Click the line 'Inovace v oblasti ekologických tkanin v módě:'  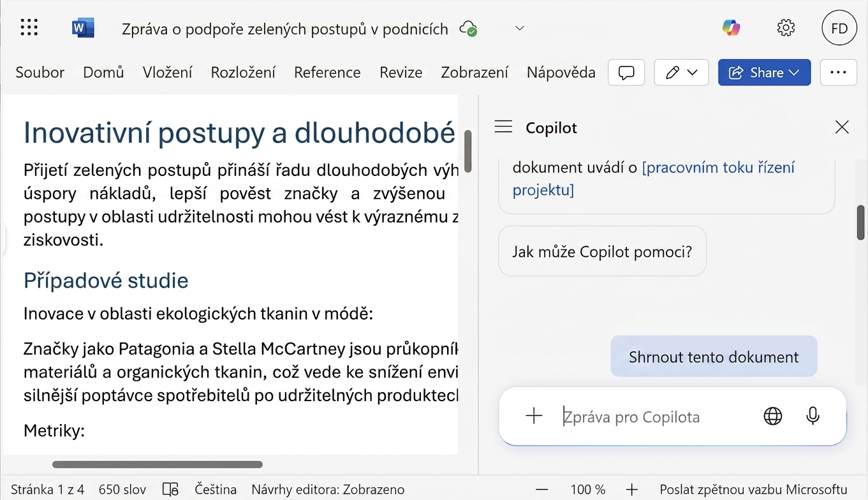pyautogui.click(x=198, y=314)
